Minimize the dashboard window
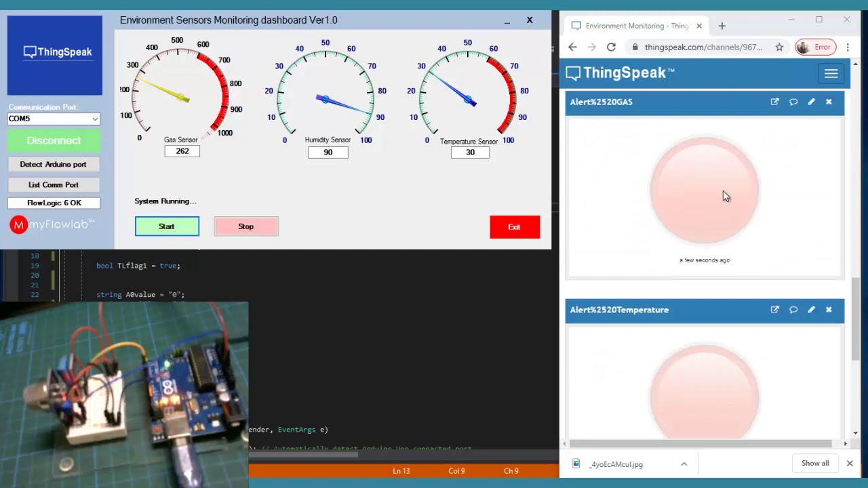 click(x=507, y=20)
